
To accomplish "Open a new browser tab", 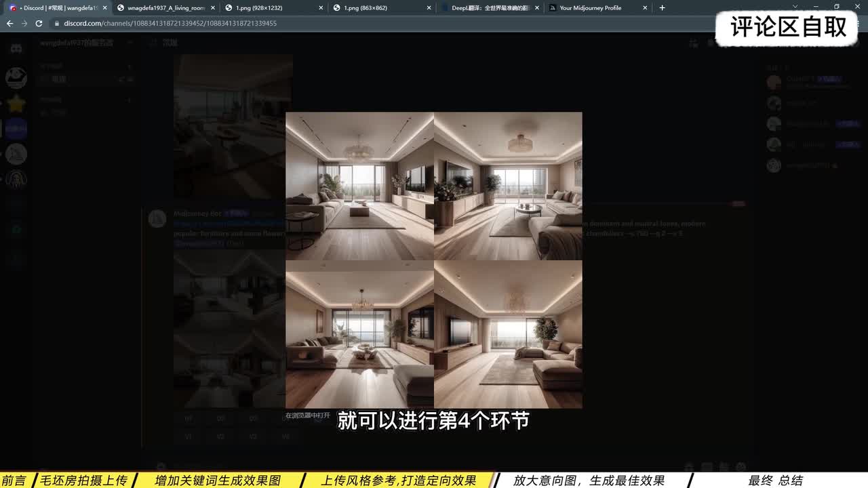I will click(662, 8).
